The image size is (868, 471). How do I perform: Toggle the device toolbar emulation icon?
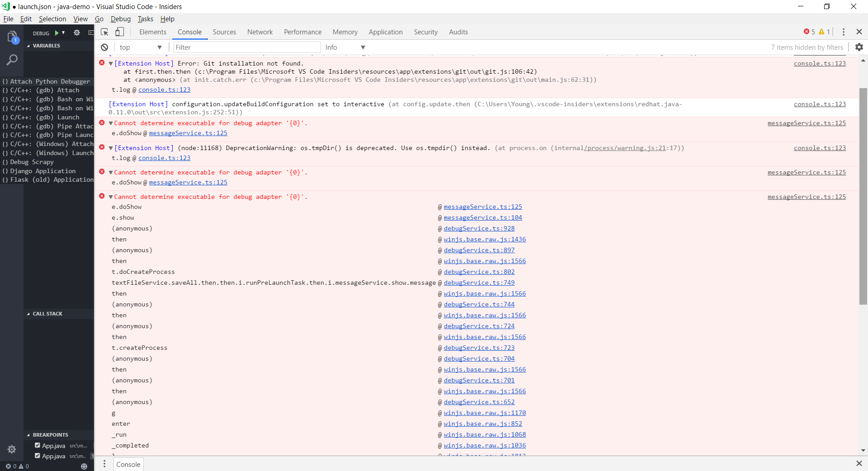(x=119, y=32)
